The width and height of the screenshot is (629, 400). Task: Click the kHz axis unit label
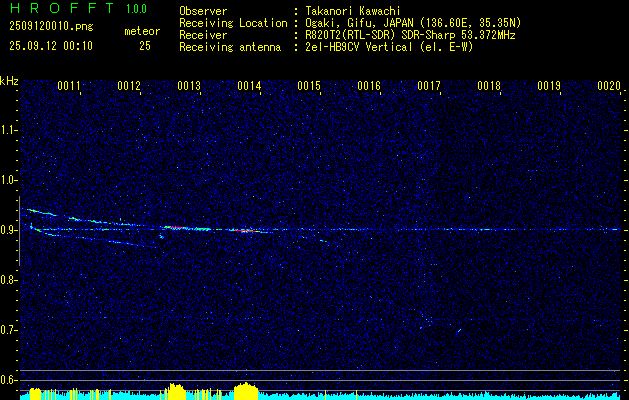tap(9, 81)
